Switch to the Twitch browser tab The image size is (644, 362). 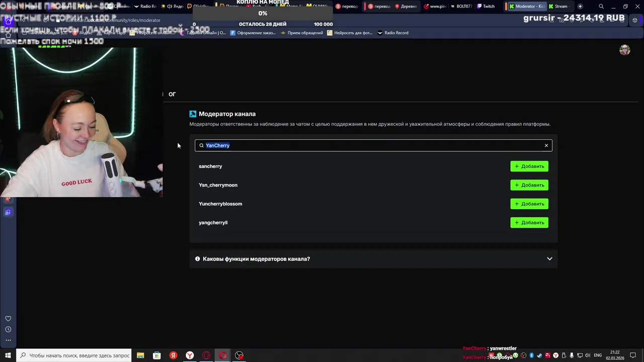486,7
